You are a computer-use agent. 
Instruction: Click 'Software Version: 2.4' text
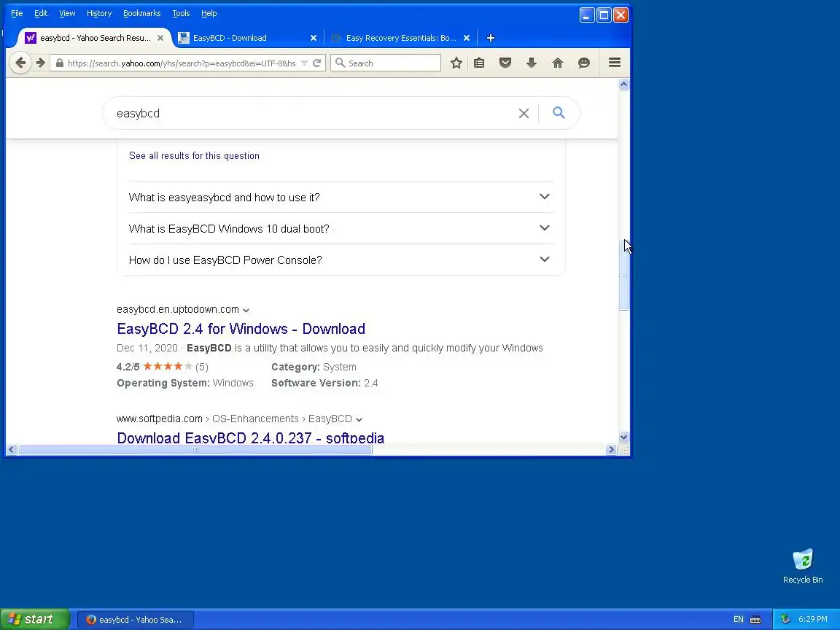point(324,383)
